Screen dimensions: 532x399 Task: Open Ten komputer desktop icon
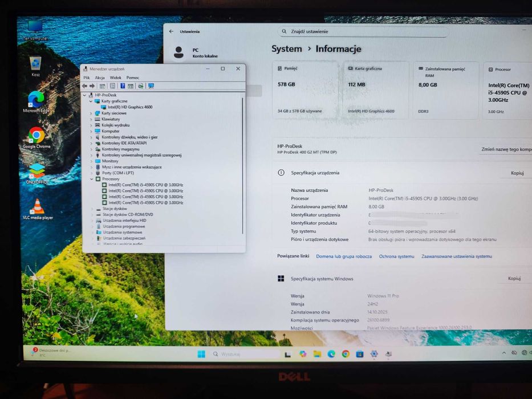click(x=35, y=31)
